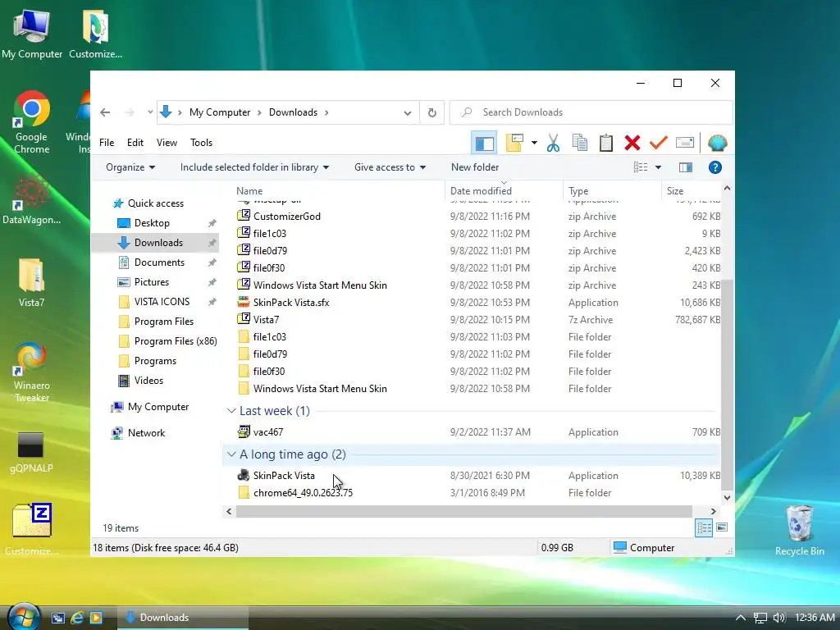Image resolution: width=840 pixels, height=630 pixels.
Task: Select the SkinPack Vista.sfx application file
Action: tap(291, 303)
